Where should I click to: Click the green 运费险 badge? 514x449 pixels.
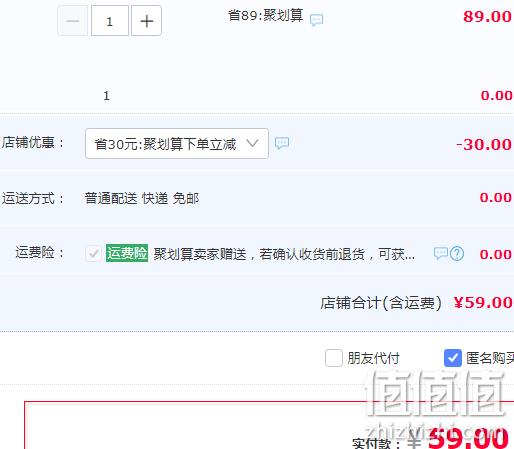click(x=127, y=253)
